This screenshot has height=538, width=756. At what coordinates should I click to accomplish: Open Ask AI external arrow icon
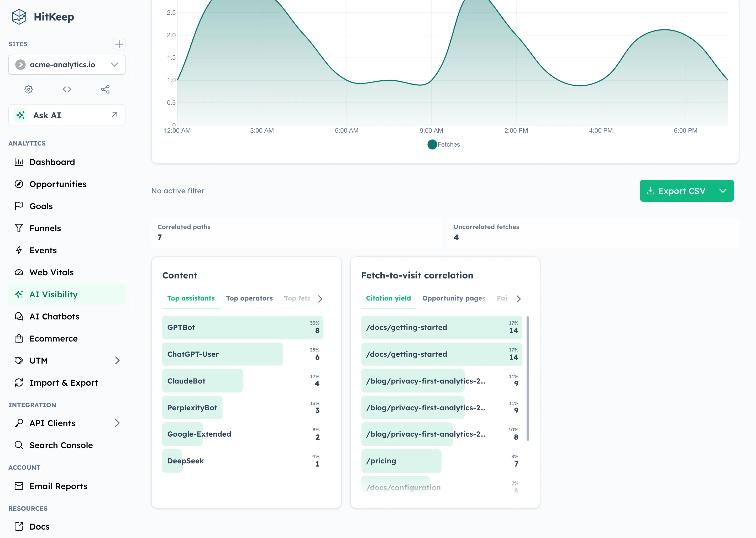(x=114, y=115)
